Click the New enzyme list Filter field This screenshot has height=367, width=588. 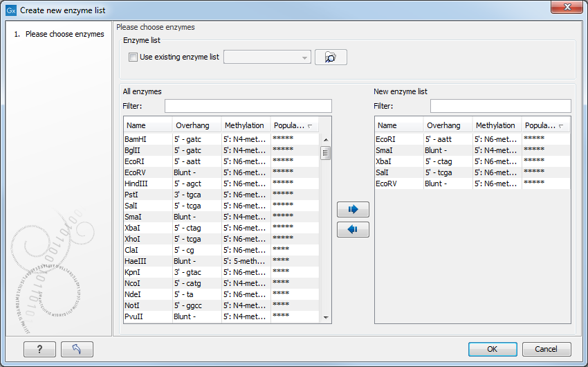point(500,106)
